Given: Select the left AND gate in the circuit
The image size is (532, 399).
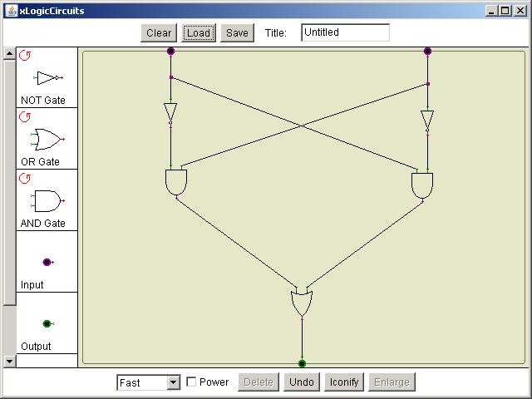Looking at the screenshot, I should pyautogui.click(x=176, y=182).
